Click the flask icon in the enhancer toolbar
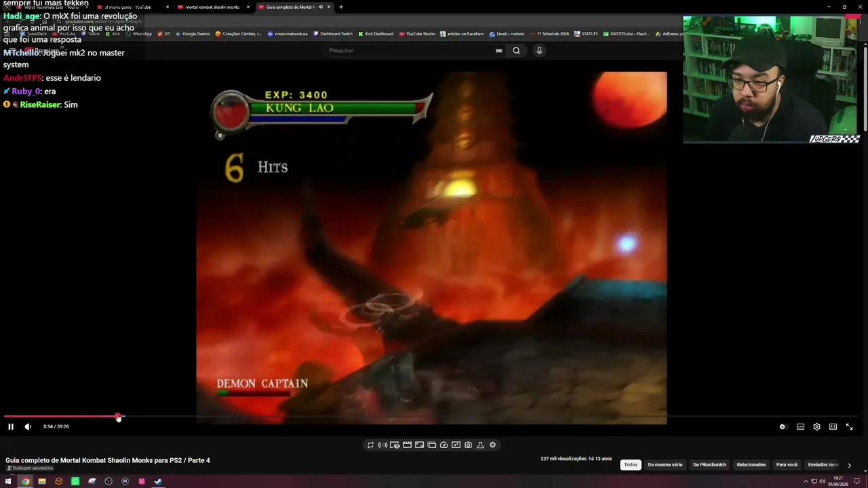 coord(480,445)
